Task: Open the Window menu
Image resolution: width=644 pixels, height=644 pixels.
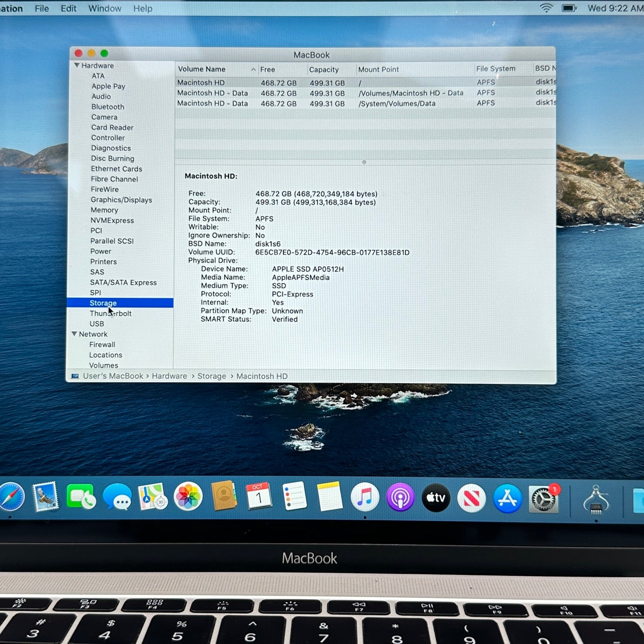Action: pos(105,9)
